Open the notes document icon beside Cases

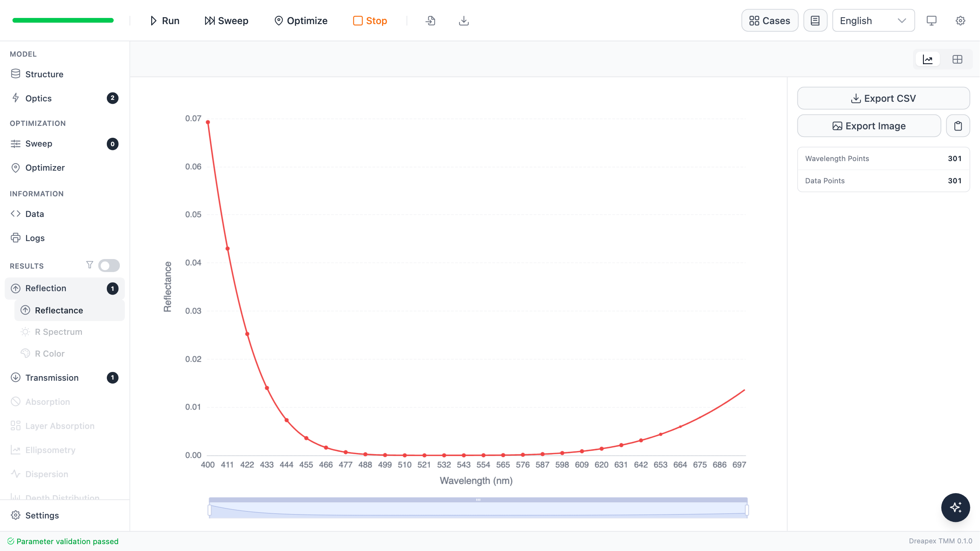tap(815, 21)
